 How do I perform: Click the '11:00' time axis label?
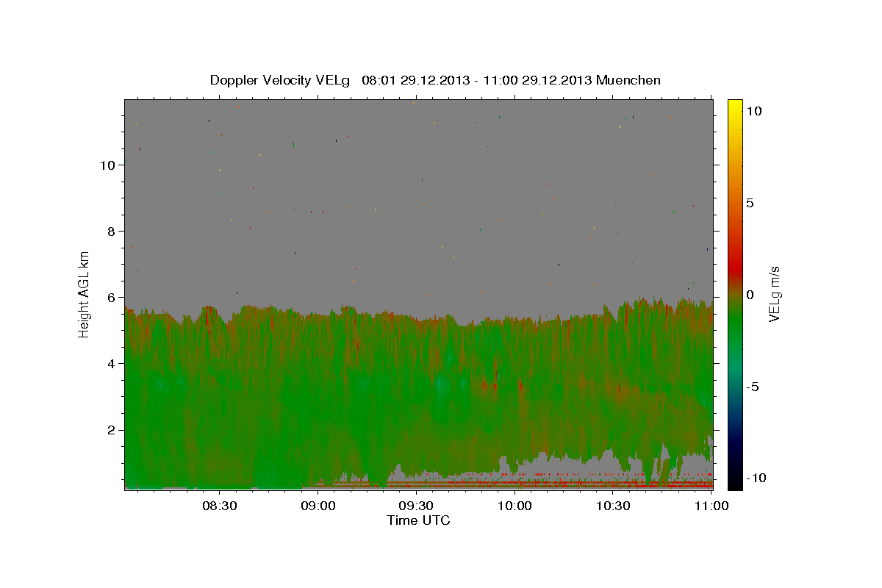click(x=711, y=506)
